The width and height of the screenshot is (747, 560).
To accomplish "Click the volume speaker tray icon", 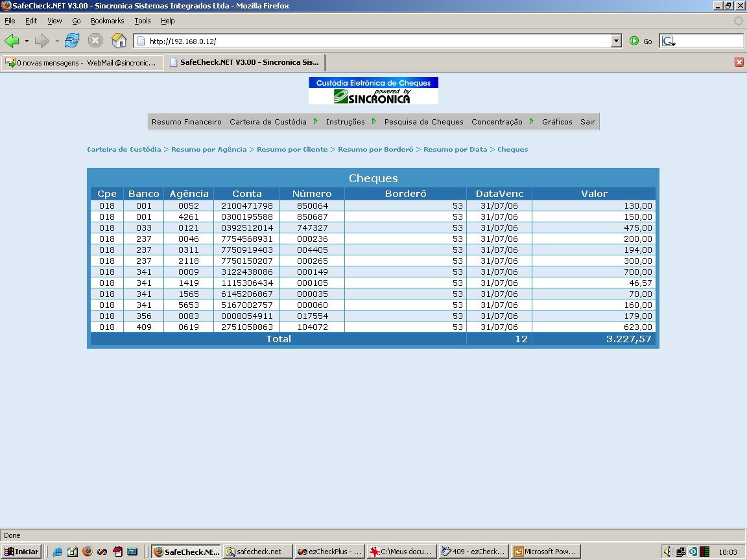I will click(x=667, y=552).
